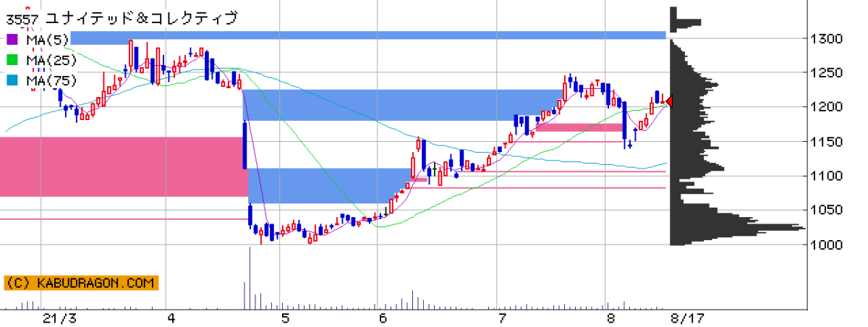Click the longest volume-profile bar near 1025
This screenshot has height=327, width=868.
738,229
